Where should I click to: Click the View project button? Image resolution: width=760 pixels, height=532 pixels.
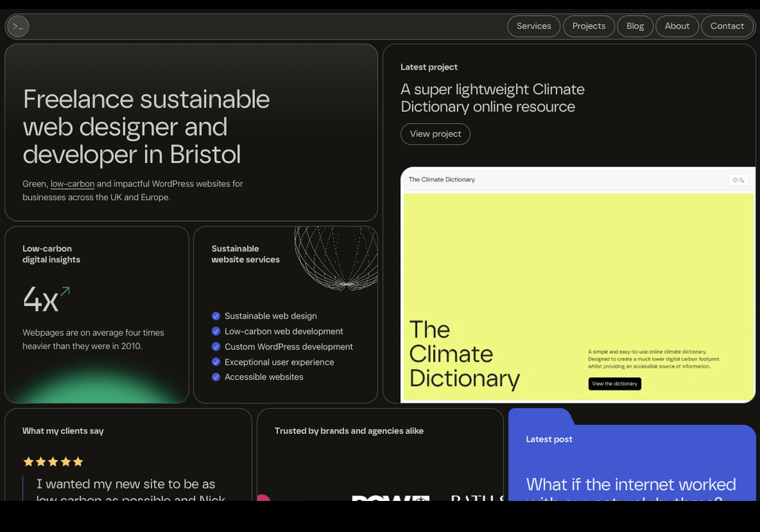(x=435, y=134)
